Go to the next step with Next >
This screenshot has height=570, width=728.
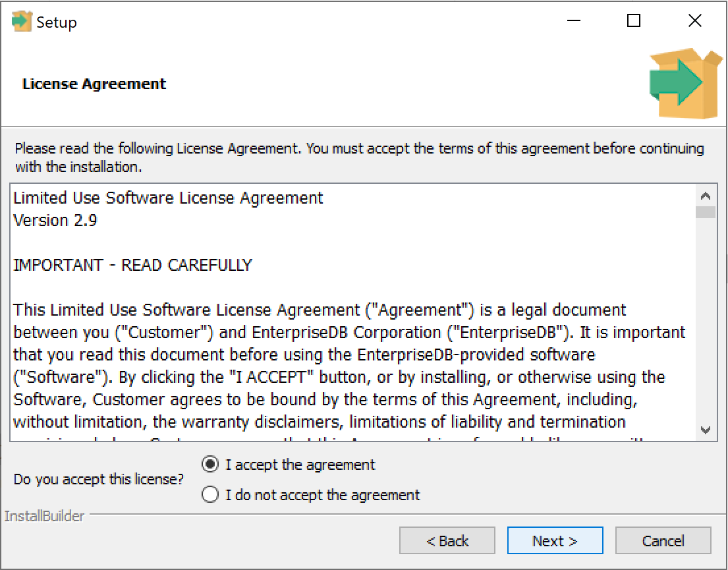pyautogui.click(x=555, y=541)
